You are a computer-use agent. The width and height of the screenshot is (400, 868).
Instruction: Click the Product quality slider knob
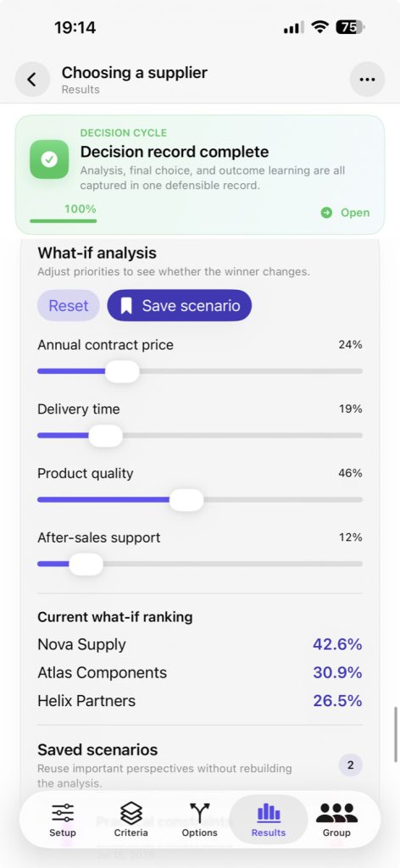pos(186,500)
